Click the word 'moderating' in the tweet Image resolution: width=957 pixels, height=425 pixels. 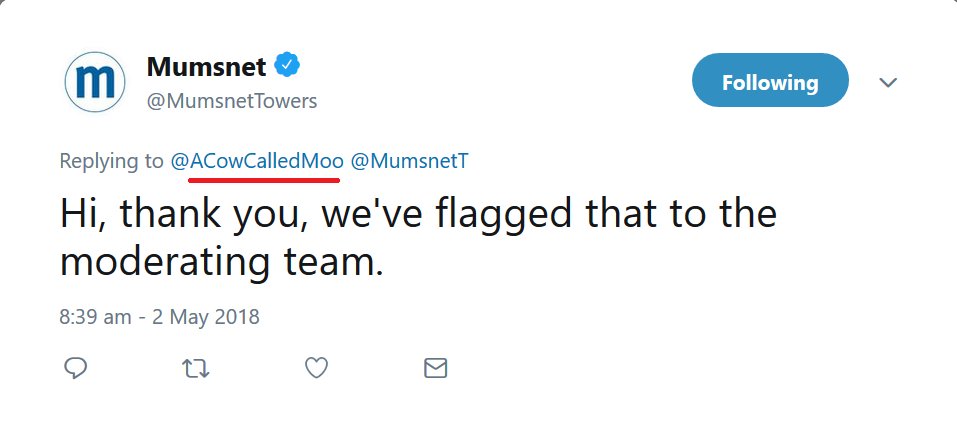pyautogui.click(x=165, y=263)
